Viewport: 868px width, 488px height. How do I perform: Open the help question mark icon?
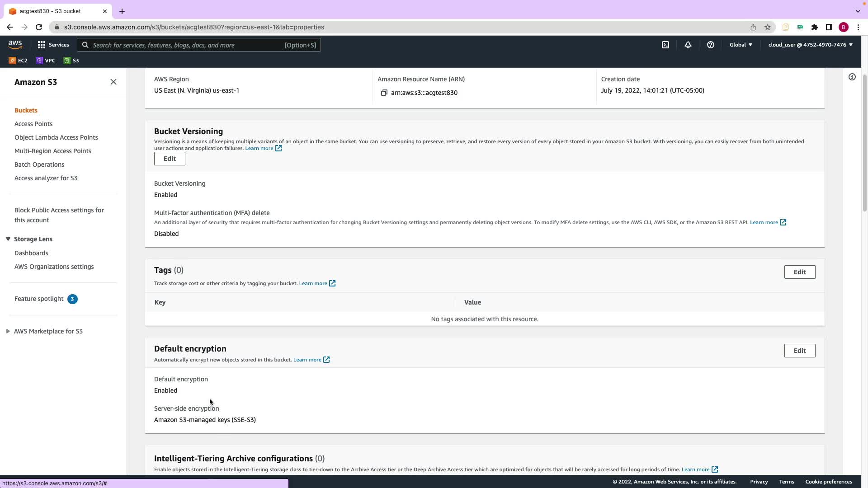pos(710,45)
